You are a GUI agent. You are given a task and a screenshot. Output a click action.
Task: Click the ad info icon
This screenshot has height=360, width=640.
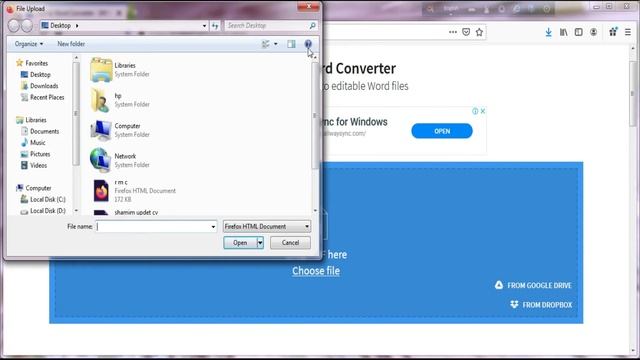pos(475,111)
